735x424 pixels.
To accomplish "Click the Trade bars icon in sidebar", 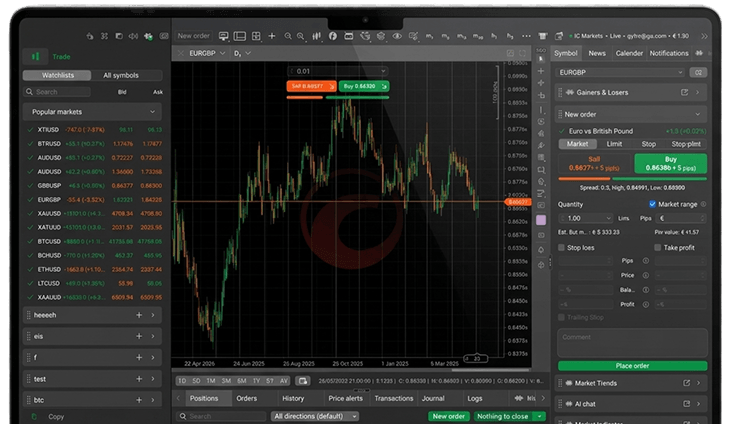I will (35, 57).
